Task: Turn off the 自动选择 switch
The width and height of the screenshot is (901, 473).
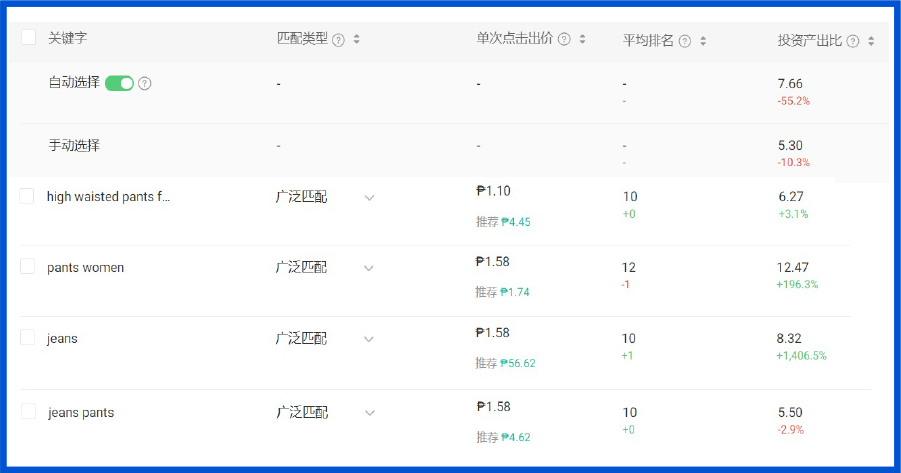Action: (x=120, y=83)
